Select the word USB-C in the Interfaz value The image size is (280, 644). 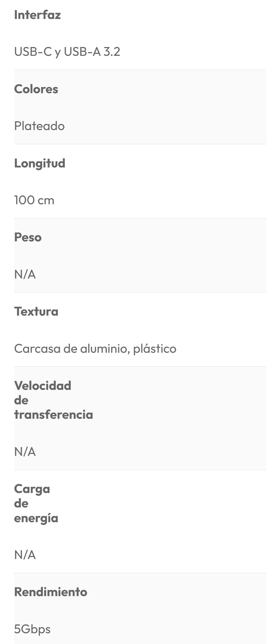33,52
